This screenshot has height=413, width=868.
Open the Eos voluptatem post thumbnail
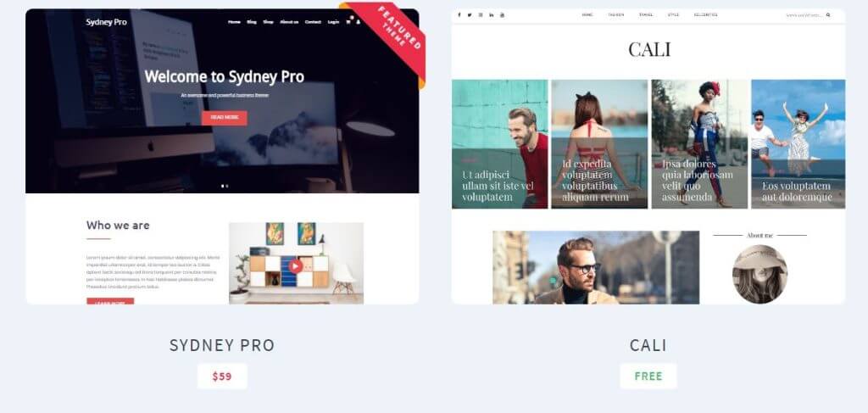point(798,144)
